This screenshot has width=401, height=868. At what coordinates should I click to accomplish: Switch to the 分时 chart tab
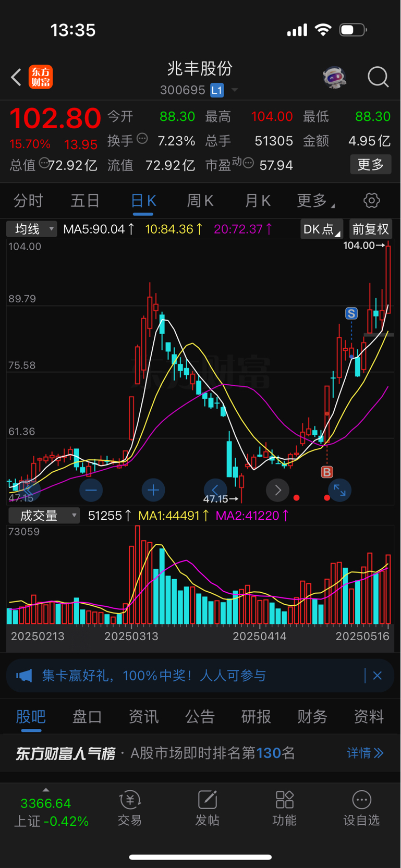(x=28, y=201)
